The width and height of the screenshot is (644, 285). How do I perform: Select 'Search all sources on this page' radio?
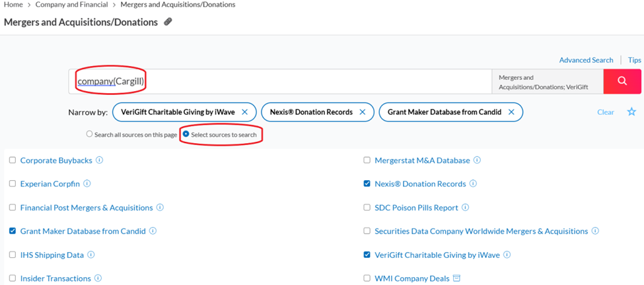[x=89, y=134]
